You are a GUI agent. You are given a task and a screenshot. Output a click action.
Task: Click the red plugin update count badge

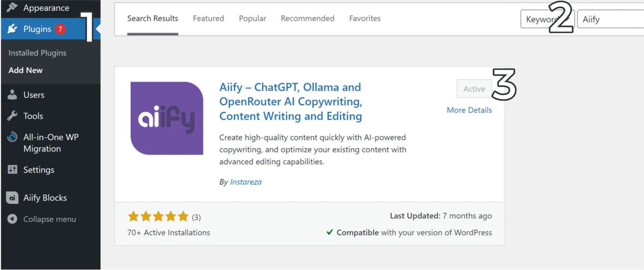tap(60, 29)
